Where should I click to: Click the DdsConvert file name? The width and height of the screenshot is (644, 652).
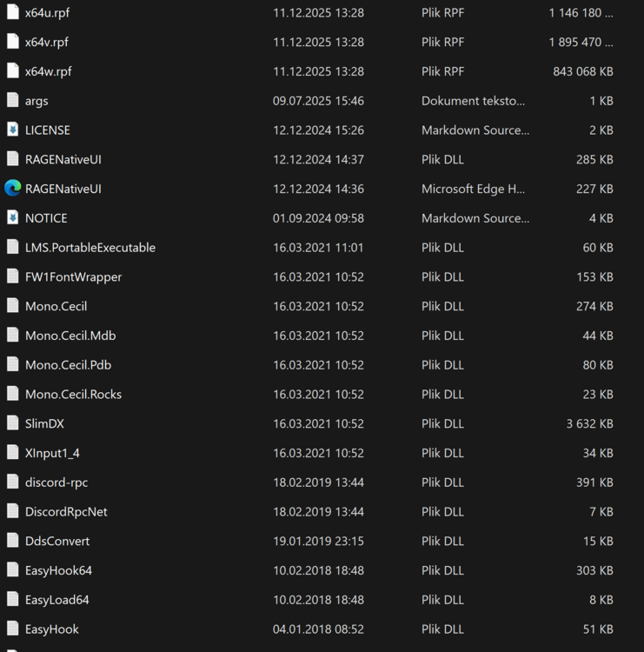57,541
